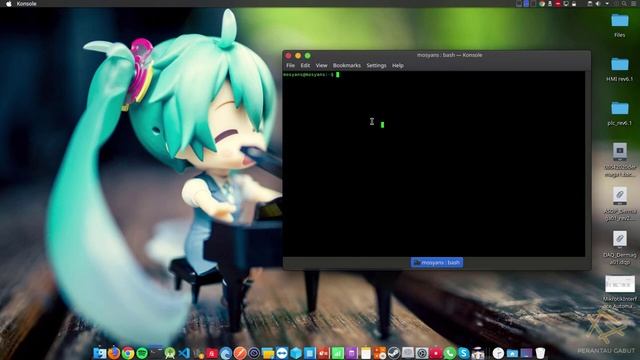
Task: Click the Konsole application name in top bar
Action: coord(27,4)
